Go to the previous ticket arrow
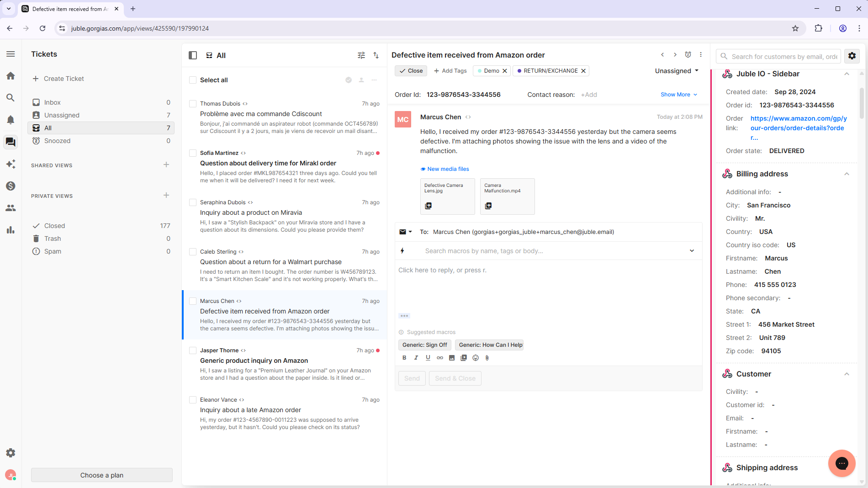The image size is (868, 488). click(x=662, y=55)
